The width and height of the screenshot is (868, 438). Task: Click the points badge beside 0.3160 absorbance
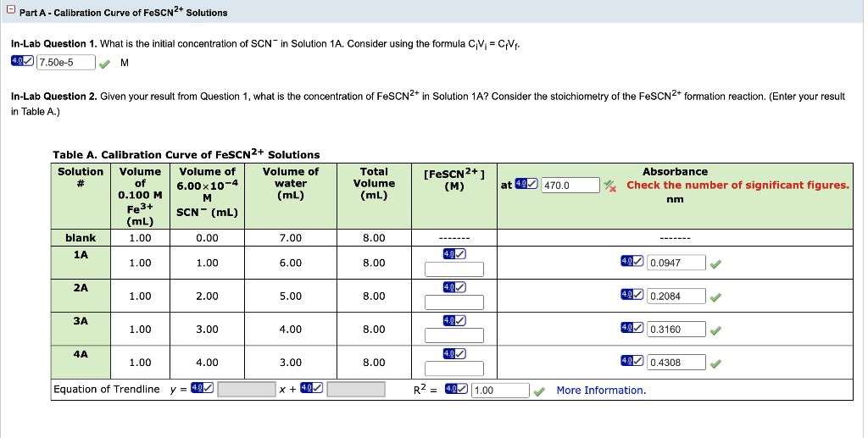632,327
